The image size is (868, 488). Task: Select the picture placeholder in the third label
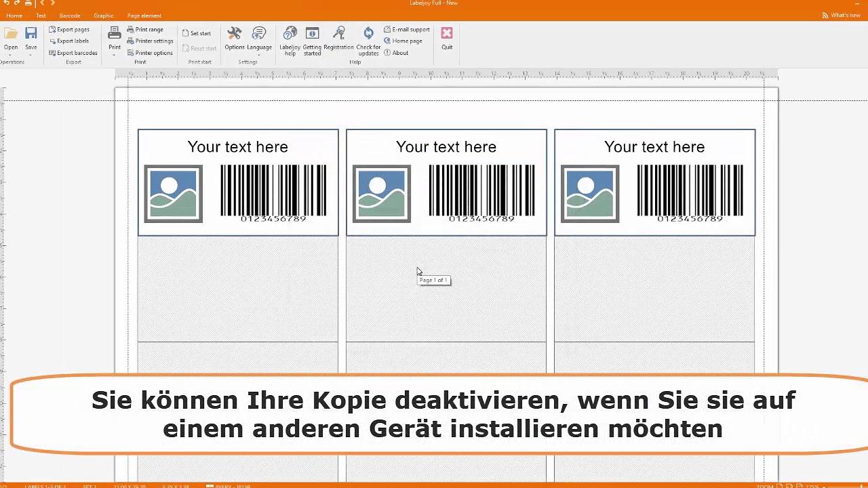(589, 194)
